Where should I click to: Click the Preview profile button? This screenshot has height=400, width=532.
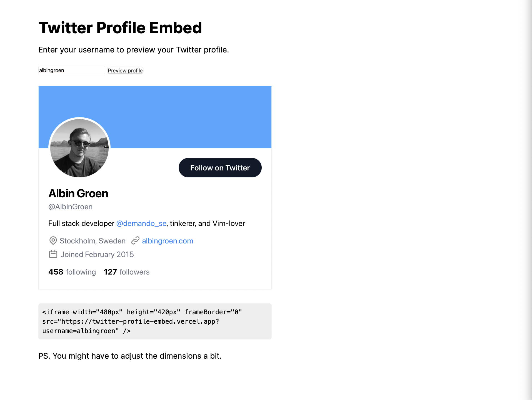click(x=125, y=71)
